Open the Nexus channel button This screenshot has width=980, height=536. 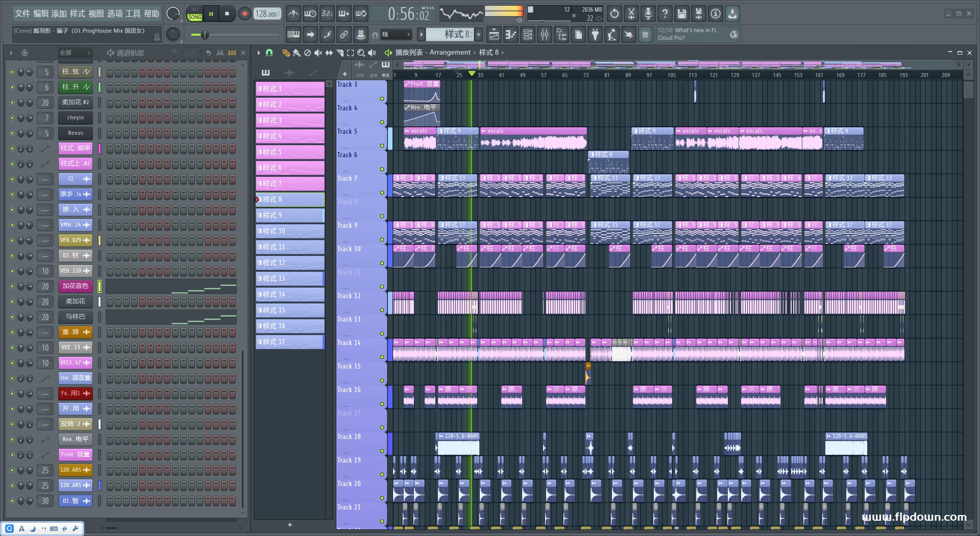pyautogui.click(x=76, y=133)
